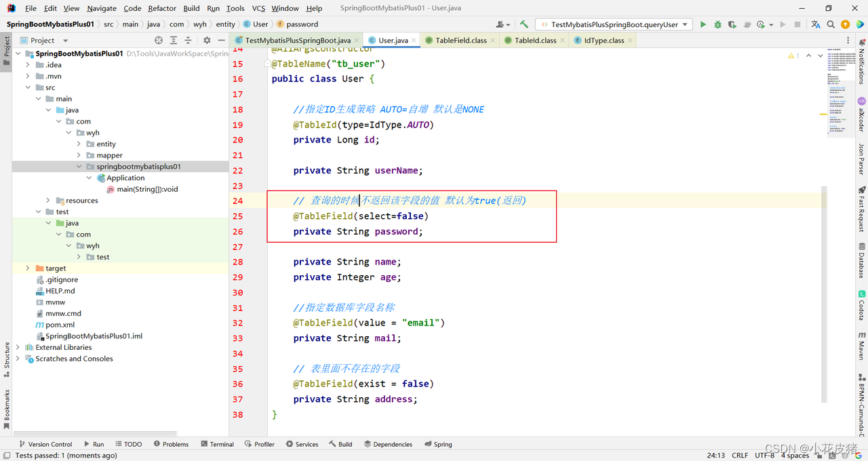Open the Services tool window
Screen dimensions: 868x461
(302, 444)
